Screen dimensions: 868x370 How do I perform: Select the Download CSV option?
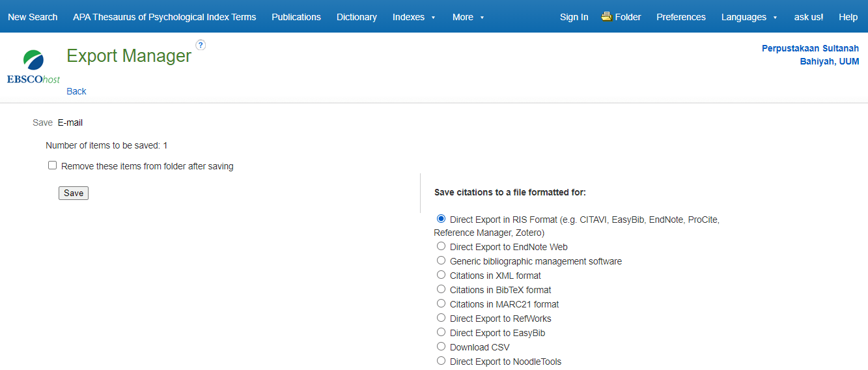click(441, 347)
